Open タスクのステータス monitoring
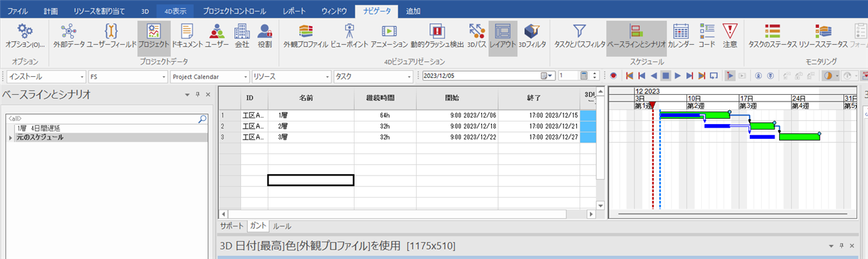 pyautogui.click(x=773, y=35)
